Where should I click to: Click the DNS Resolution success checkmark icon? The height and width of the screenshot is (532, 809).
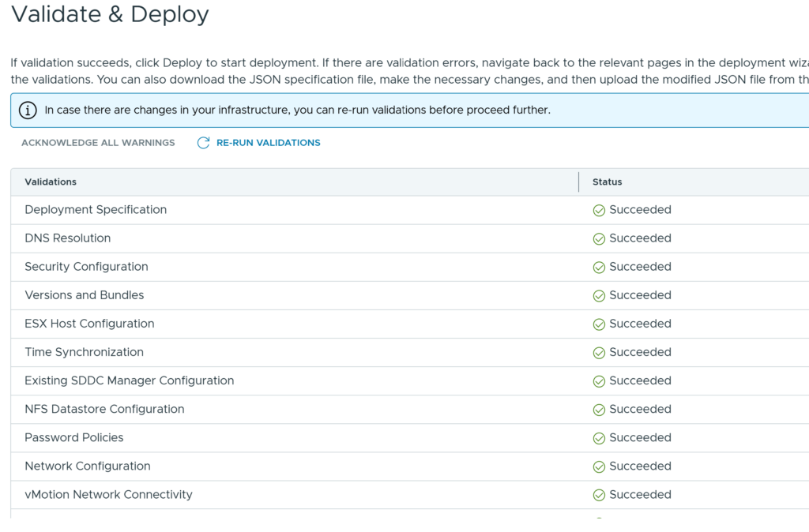(599, 239)
